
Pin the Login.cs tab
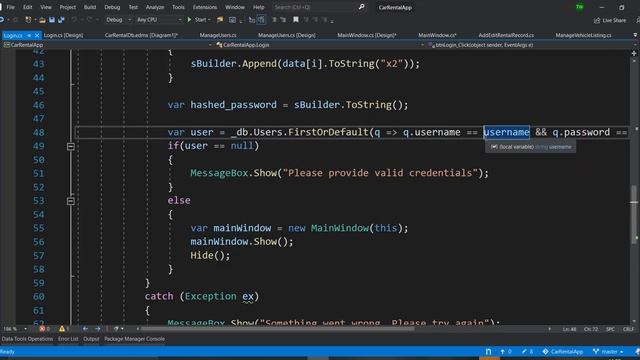[29, 36]
